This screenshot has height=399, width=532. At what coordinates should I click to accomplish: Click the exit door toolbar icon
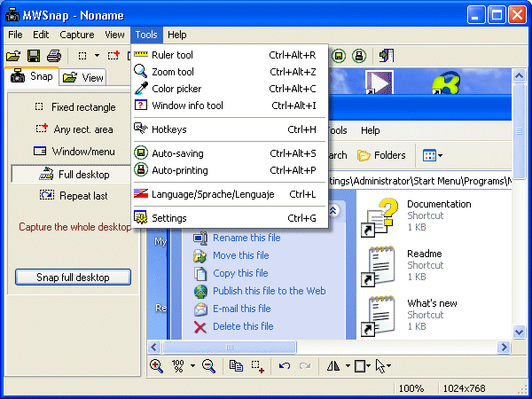387,55
